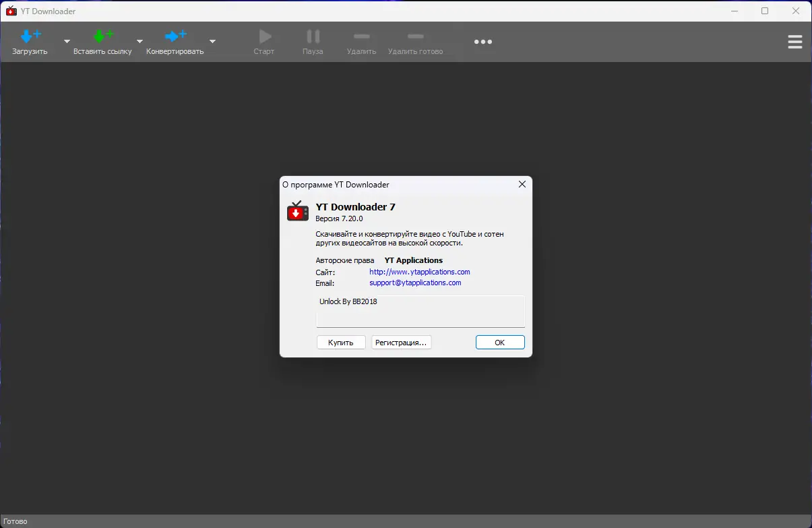Select the Вставить ссылку paste icon

coord(103,36)
